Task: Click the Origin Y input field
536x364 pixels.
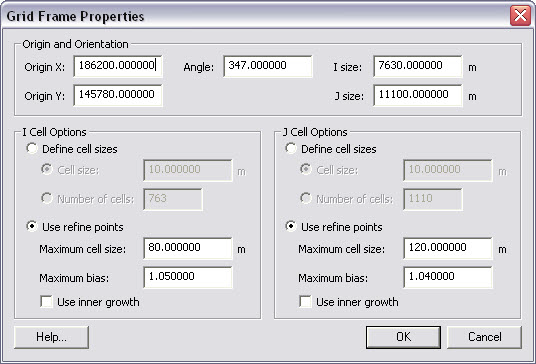Action: pos(118,95)
